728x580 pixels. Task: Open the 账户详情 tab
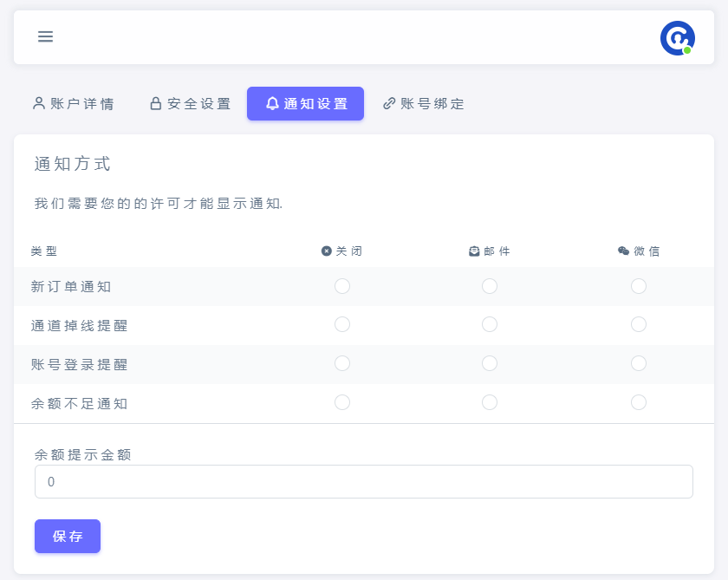[74, 104]
